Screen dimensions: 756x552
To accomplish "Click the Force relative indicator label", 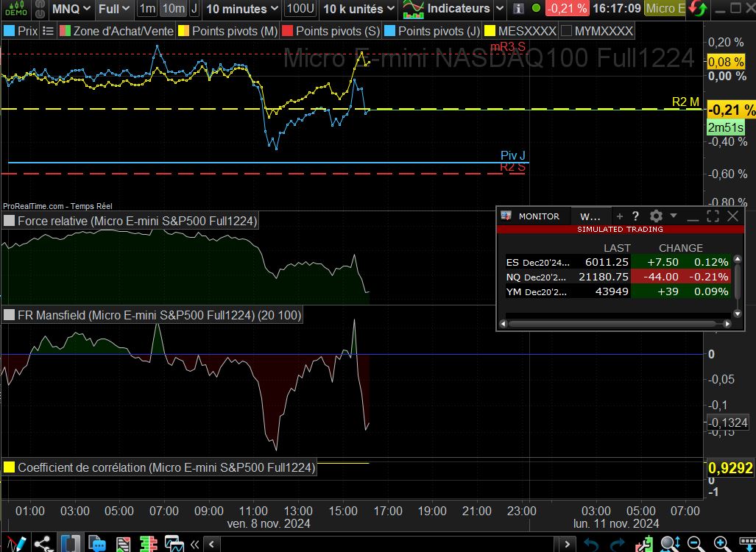I will pyautogui.click(x=137, y=222).
